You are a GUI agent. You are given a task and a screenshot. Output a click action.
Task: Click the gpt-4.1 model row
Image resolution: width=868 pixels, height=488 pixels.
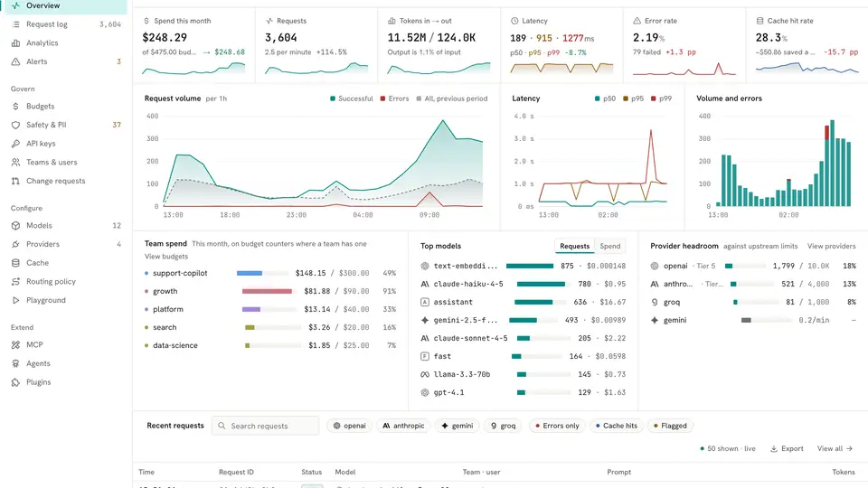pyautogui.click(x=524, y=392)
